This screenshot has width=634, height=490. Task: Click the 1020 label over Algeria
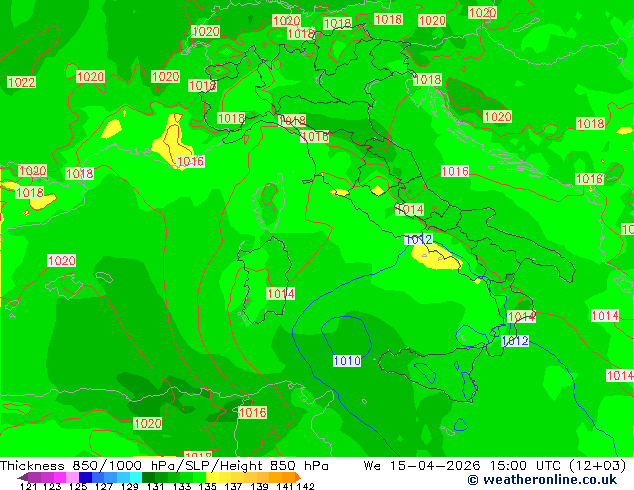click(148, 424)
